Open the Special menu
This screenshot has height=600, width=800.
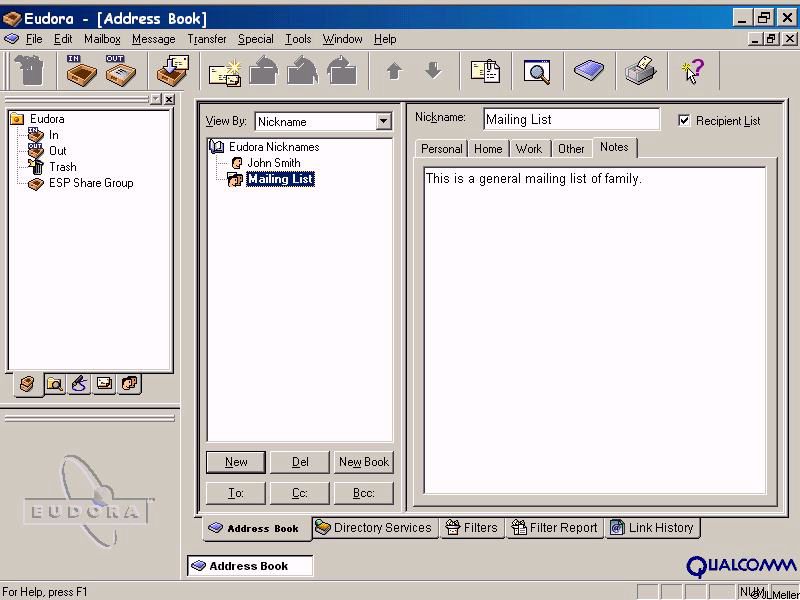point(256,39)
